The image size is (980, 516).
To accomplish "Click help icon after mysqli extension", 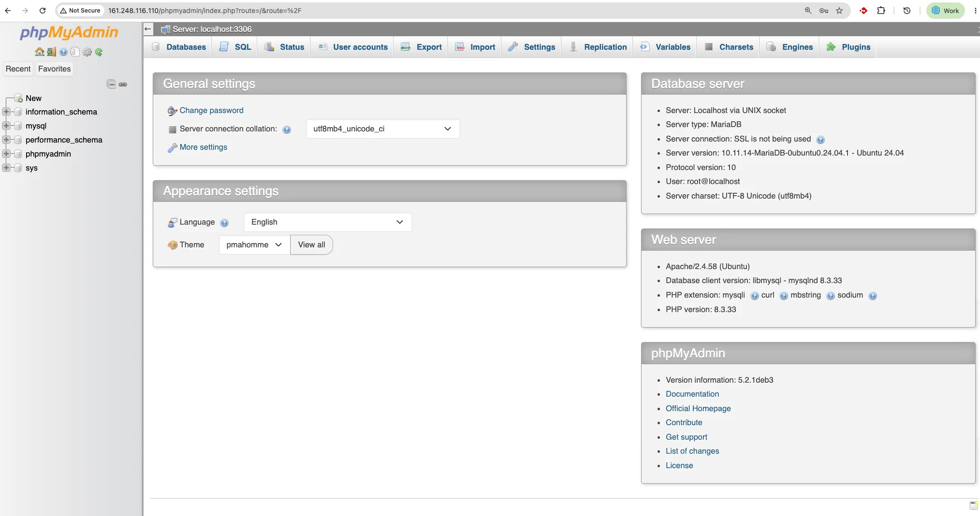I will (x=754, y=296).
